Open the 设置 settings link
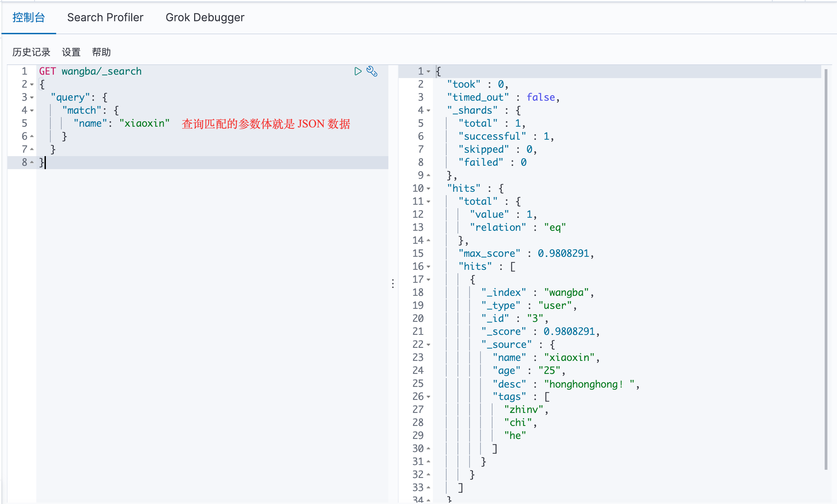Screen dimensions: 837x504 click(x=71, y=52)
